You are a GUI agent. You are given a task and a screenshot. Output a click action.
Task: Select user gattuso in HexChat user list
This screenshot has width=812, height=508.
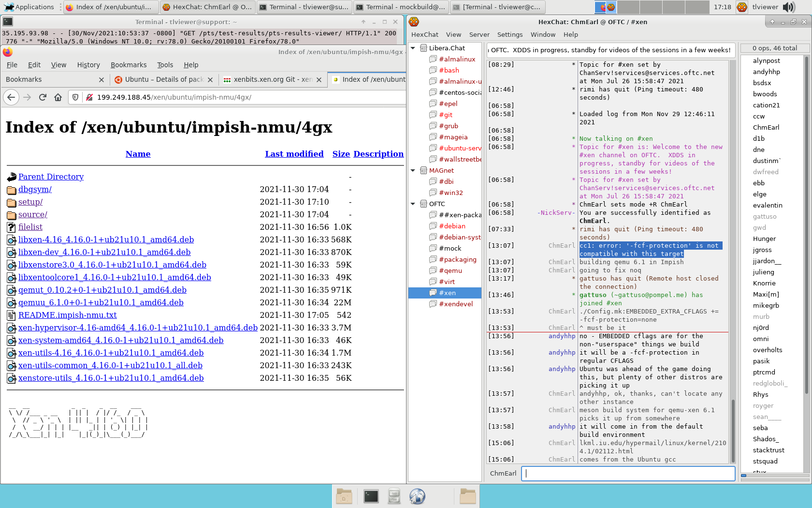tap(764, 216)
